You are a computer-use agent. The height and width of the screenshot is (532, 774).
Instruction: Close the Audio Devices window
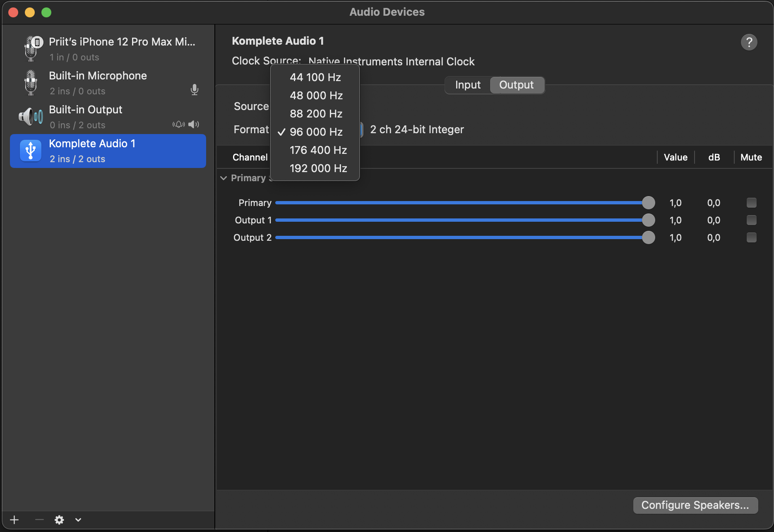tap(13, 12)
